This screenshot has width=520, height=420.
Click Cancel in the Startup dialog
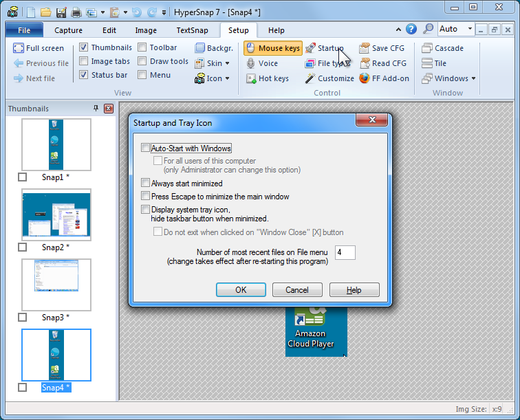tap(297, 290)
